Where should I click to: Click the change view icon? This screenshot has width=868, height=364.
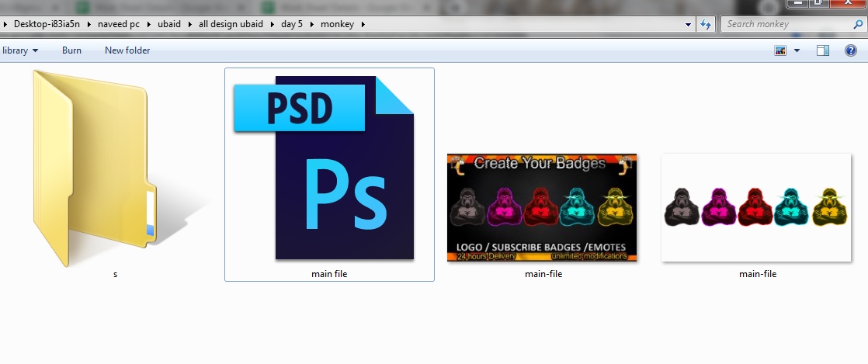point(780,50)
